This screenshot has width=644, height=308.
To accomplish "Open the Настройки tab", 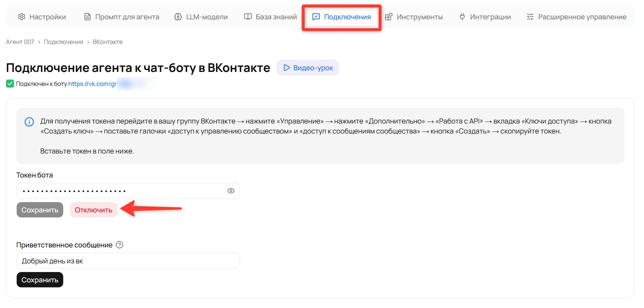I will click(x=42, y=17).
